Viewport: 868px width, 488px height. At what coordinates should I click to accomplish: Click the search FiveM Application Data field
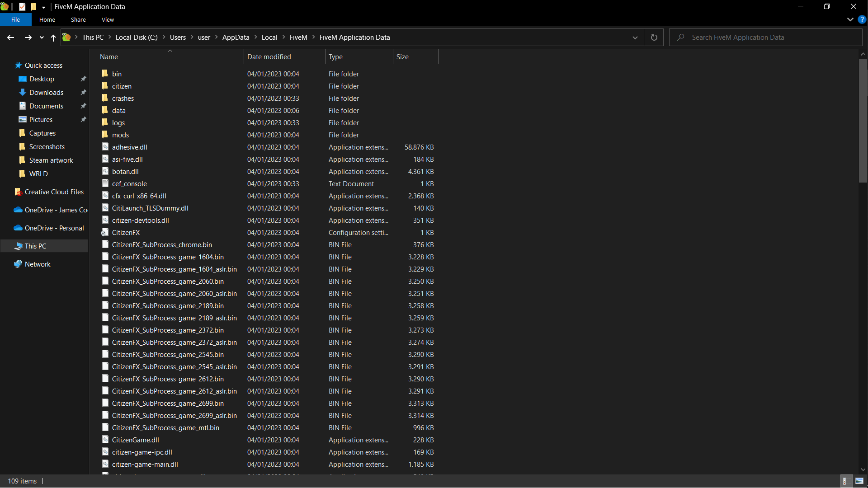click(765, 38)
